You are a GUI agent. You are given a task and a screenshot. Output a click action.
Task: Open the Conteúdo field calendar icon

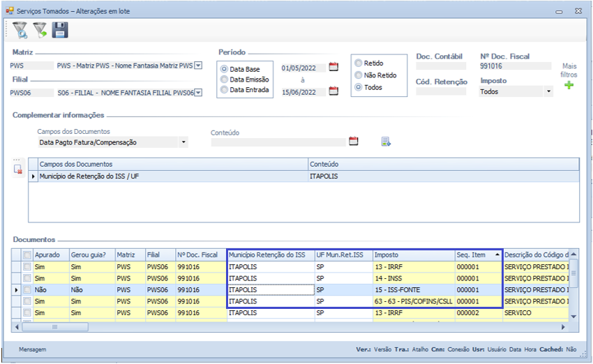tap(354, 142)
